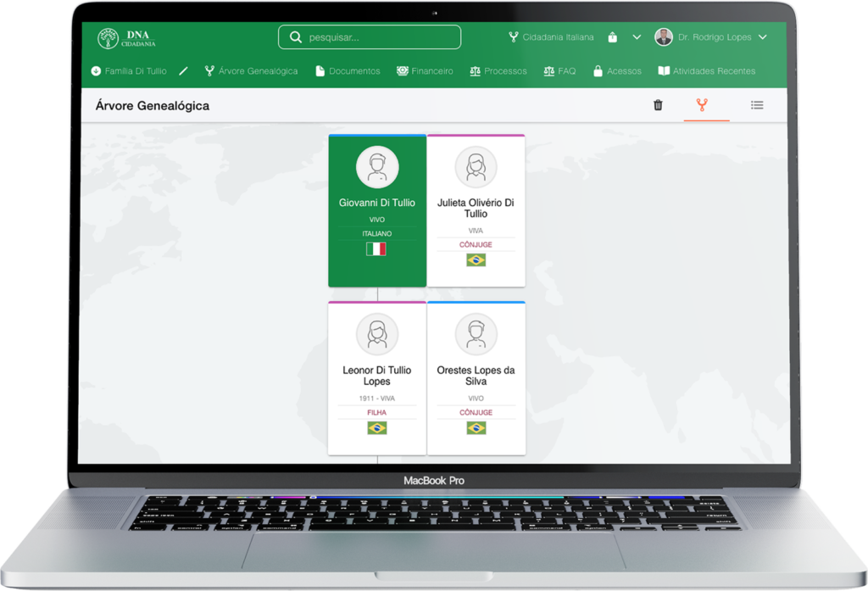Click the edit pencil next to Família Di Tullio

183,71
